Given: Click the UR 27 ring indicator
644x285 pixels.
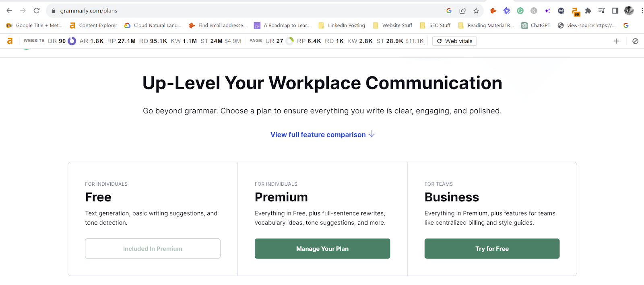Looking at the screenshot, I should [289, 41].
